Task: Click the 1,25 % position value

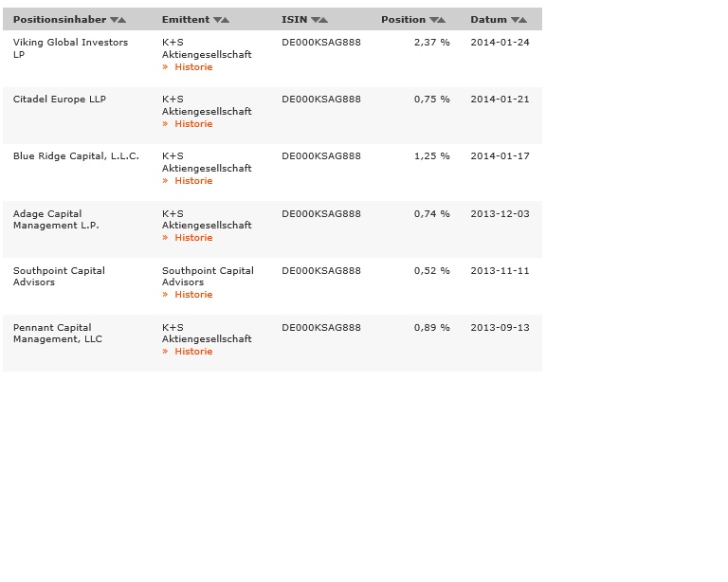Action: [432, 156]
